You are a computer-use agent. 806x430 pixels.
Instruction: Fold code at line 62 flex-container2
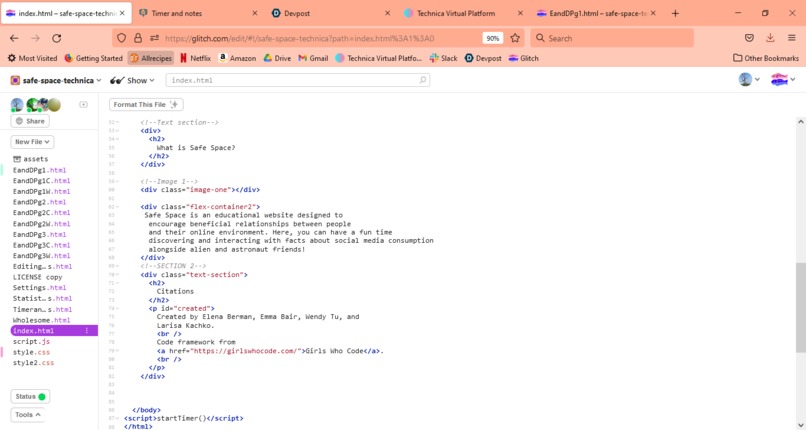pyautogui.click(x=117, y=207)
